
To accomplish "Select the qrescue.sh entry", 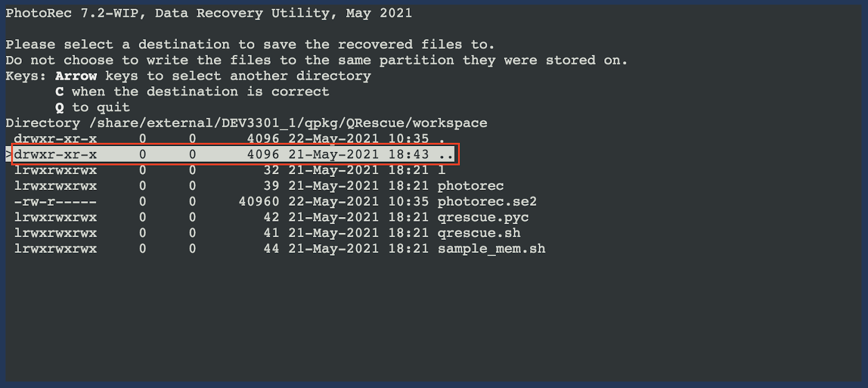I will [x=267, y=233].
